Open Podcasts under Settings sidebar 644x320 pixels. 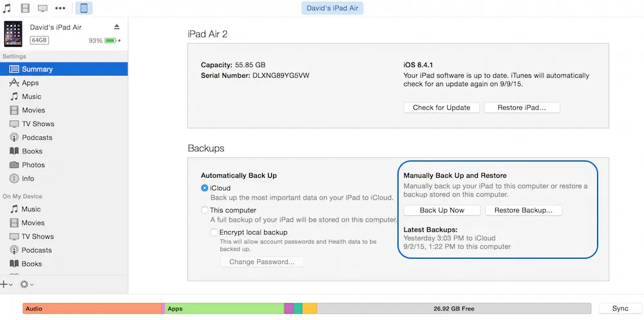click(37, 138)
